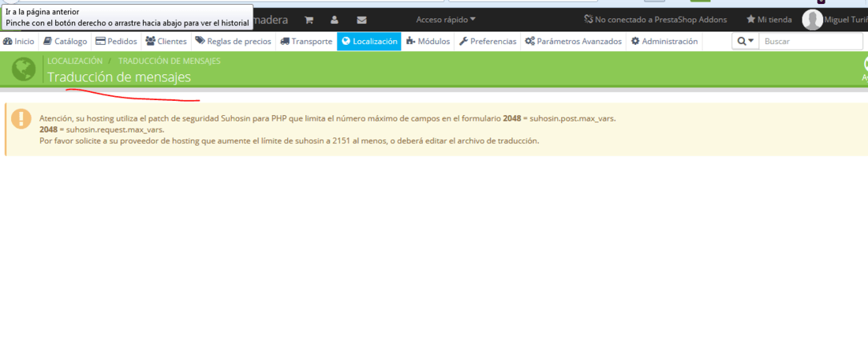
Task: Open the customers person icon in header
Action: (x=335, y=20)
